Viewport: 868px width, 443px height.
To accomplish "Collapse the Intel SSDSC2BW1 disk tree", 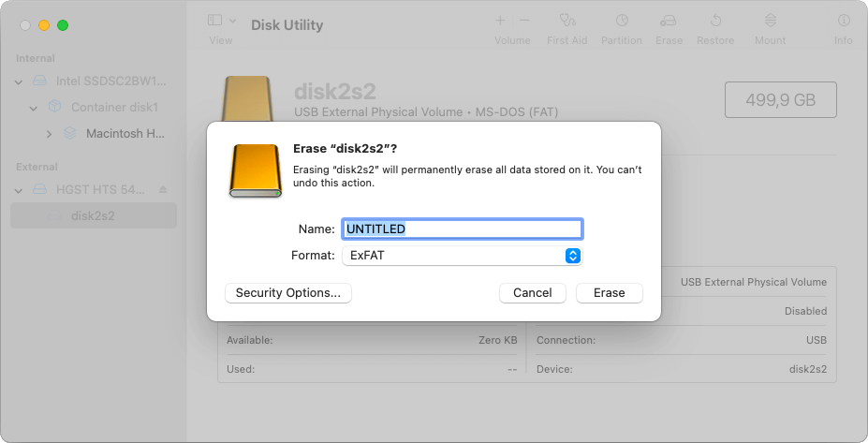I will click(20, 81).
